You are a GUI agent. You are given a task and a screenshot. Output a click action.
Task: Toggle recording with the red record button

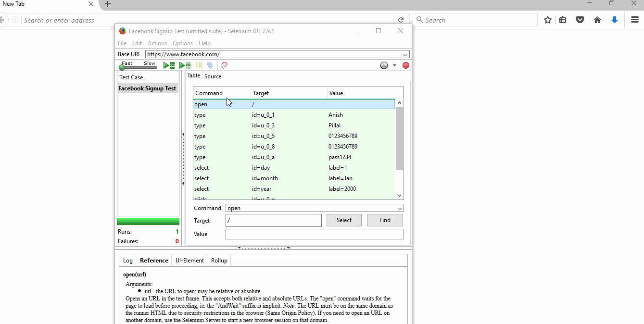pyautogui.click(x=405, y=65)
